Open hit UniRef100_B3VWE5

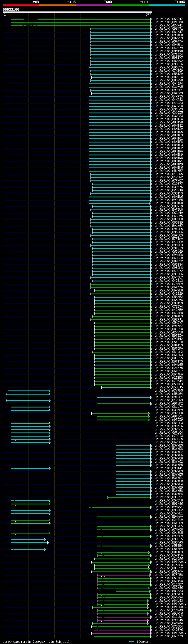tap(169, 446)
